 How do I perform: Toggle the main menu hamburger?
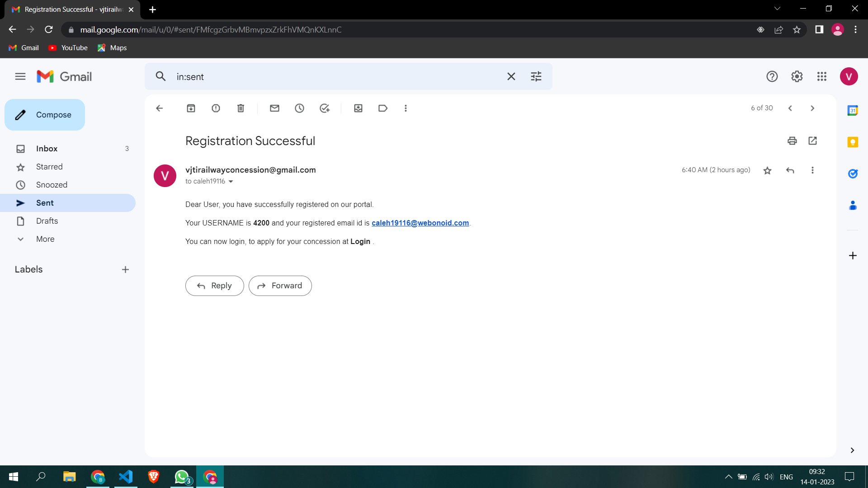coord(20,76)
